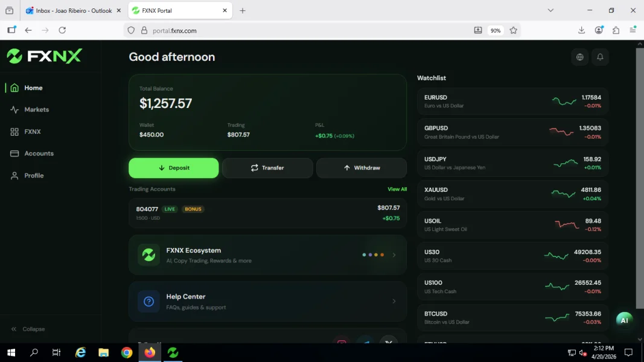644x362 pixels.
Task: Select USOIL in the watchlist
Action: coord(512,225)
